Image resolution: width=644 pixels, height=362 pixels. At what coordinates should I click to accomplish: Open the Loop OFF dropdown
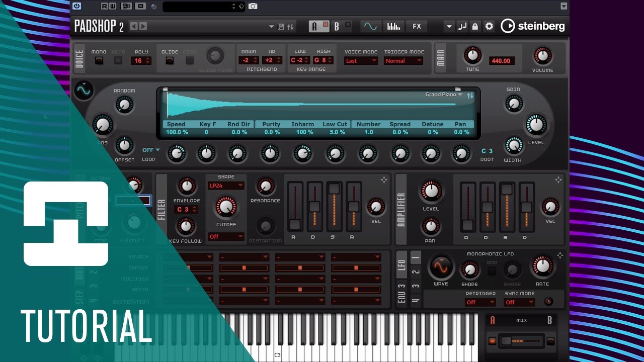(x=150, y=150)
